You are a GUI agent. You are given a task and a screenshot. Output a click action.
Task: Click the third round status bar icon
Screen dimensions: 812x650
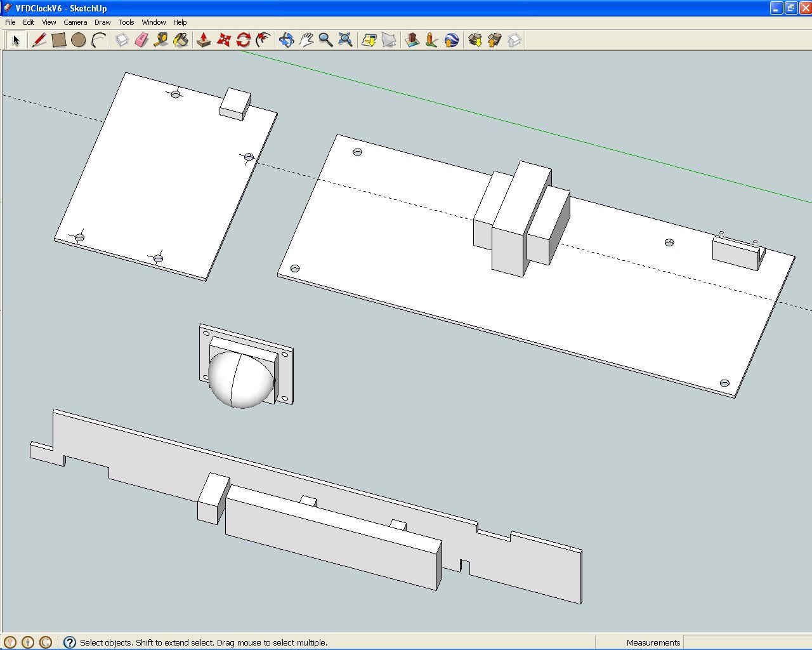tap(46, 642)
